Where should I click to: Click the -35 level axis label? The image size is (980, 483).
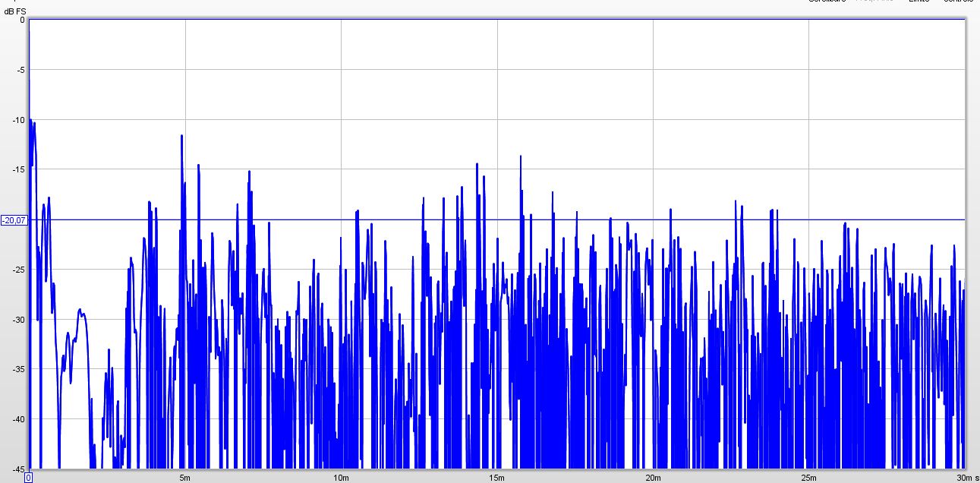[x=19, y=370]
